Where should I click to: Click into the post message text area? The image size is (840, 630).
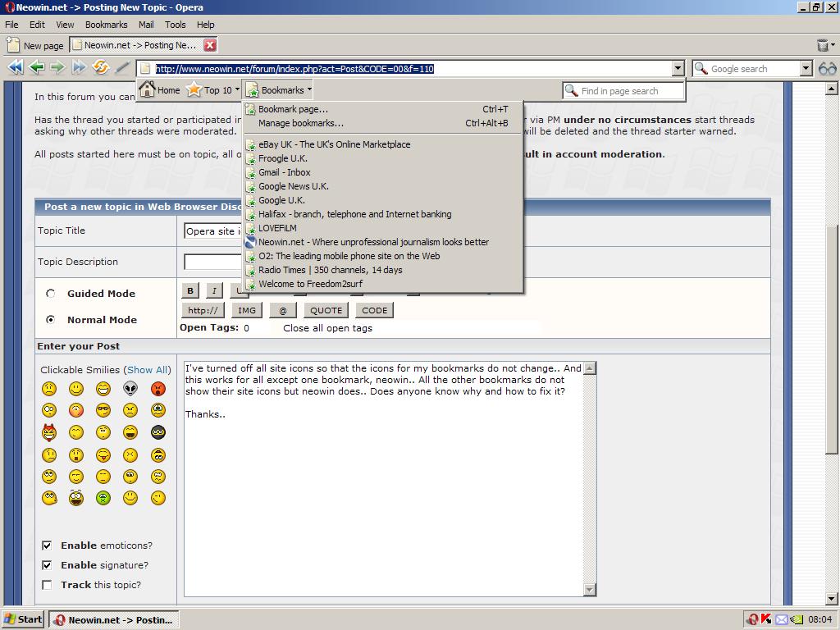pyautogui.click(x=384, y=479)
